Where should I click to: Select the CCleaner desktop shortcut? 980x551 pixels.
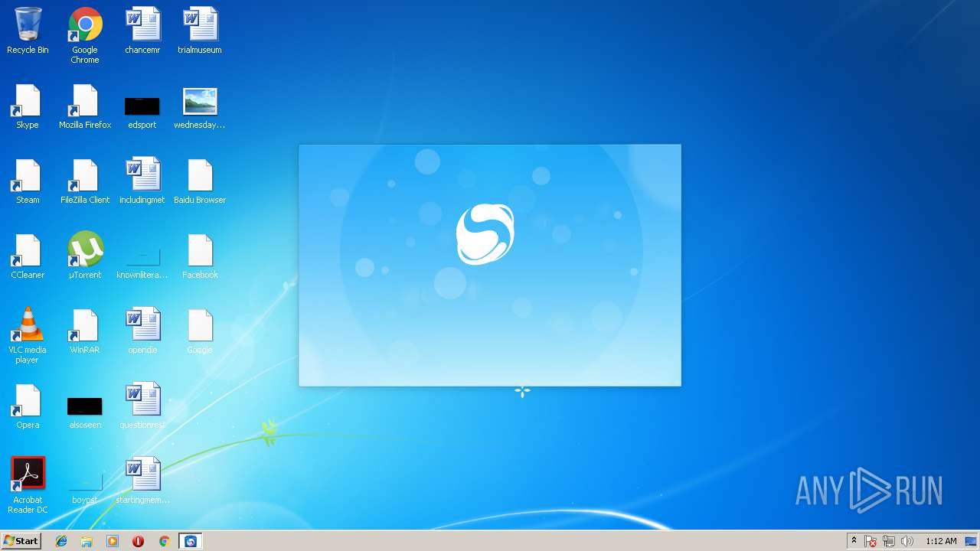28,256
